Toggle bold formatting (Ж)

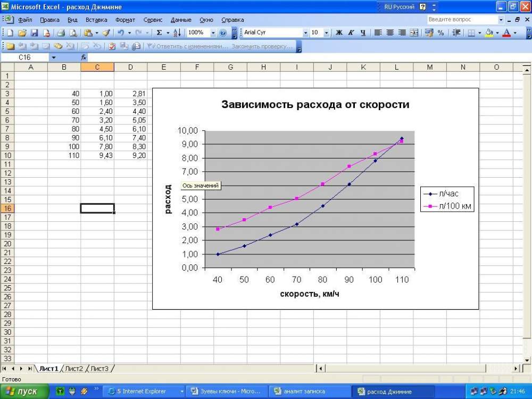[339, 32]
